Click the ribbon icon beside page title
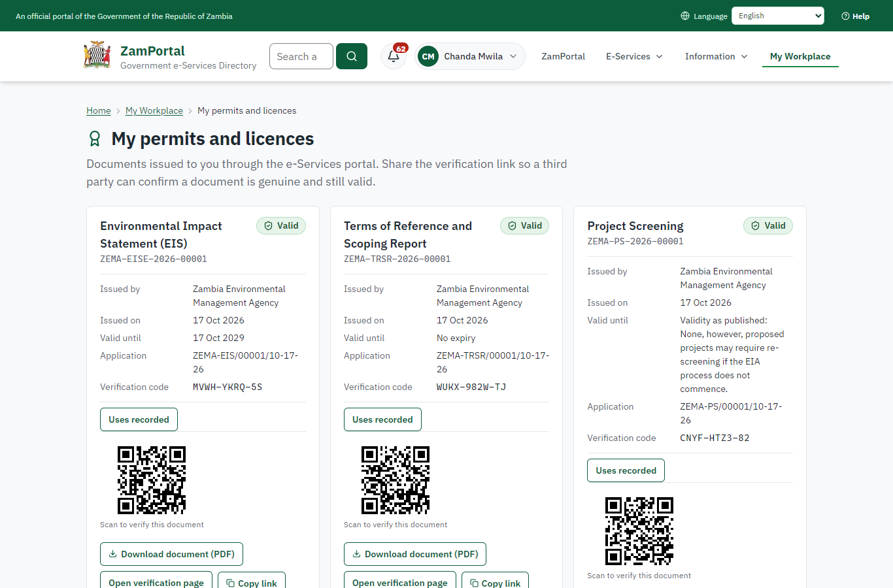 click(95, 139)
